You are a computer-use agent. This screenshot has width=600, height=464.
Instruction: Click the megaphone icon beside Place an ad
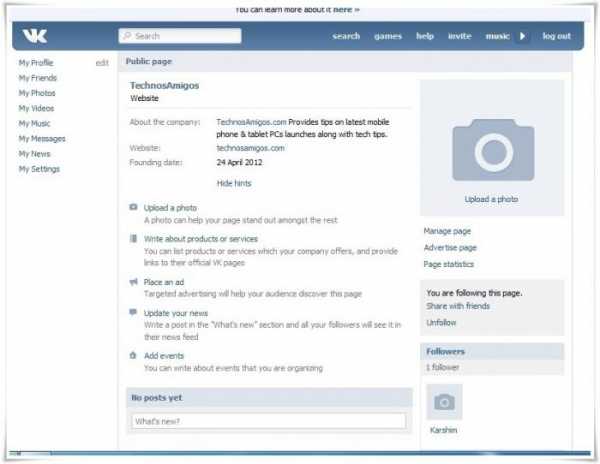134,282
